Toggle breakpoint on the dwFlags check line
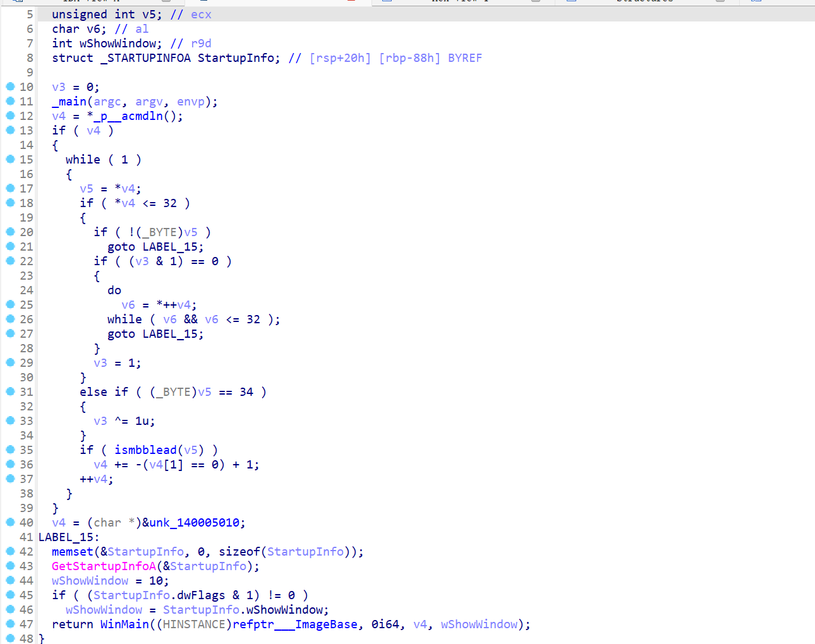 (x=10, y=595)
